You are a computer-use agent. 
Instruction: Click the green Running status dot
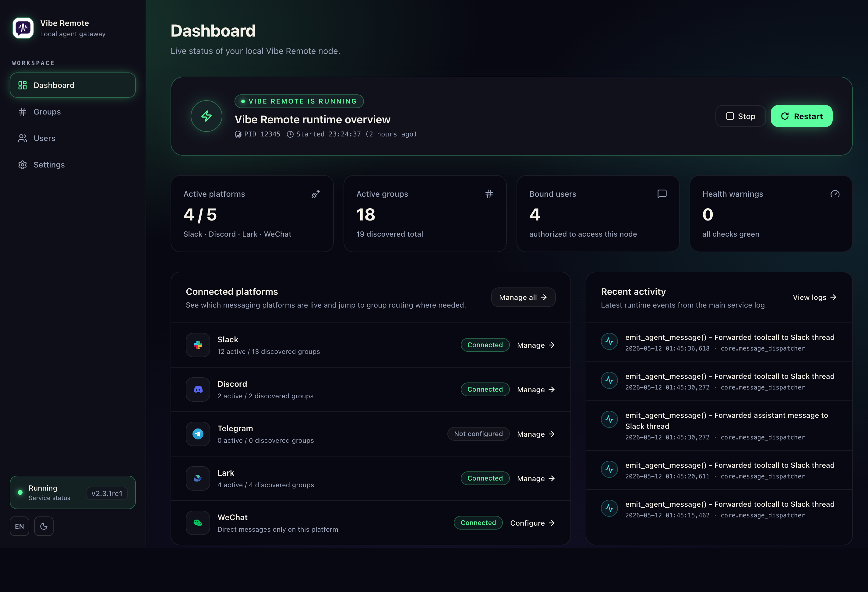(x=20, y=492)
